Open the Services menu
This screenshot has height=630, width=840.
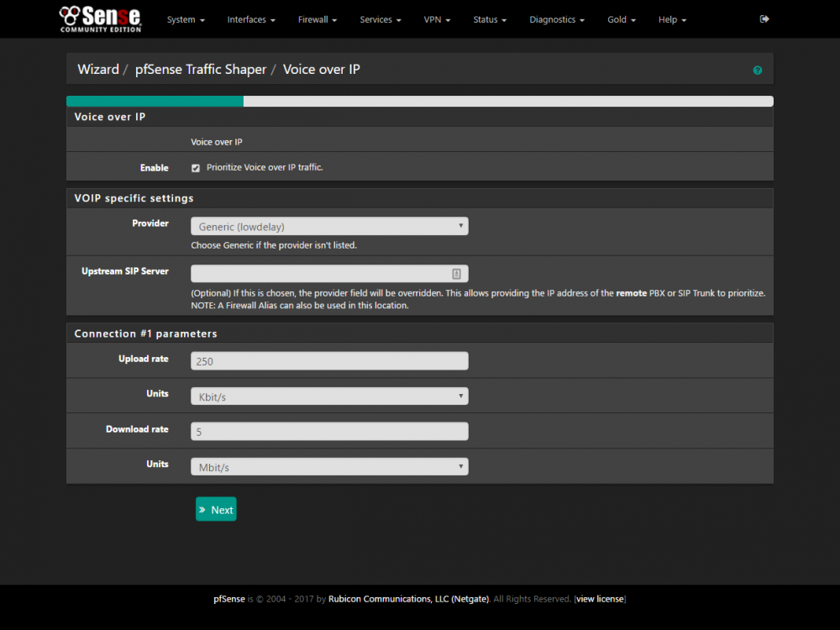381,20
